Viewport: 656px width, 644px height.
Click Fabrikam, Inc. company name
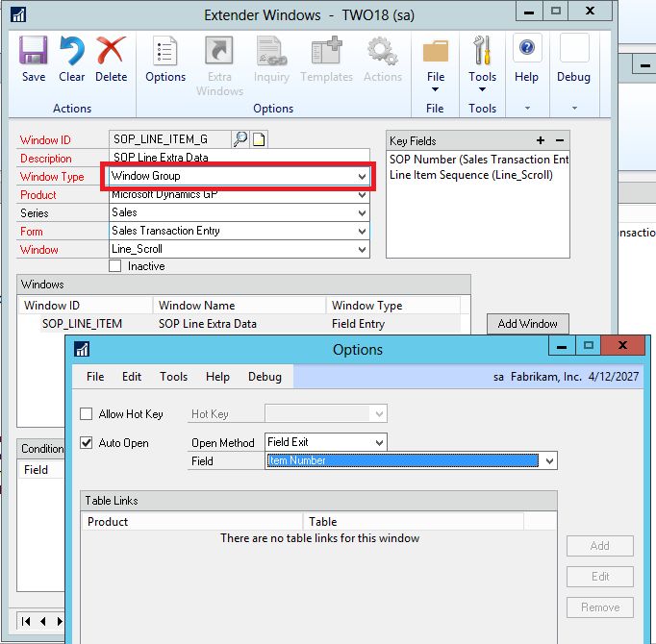pos(546,377)
